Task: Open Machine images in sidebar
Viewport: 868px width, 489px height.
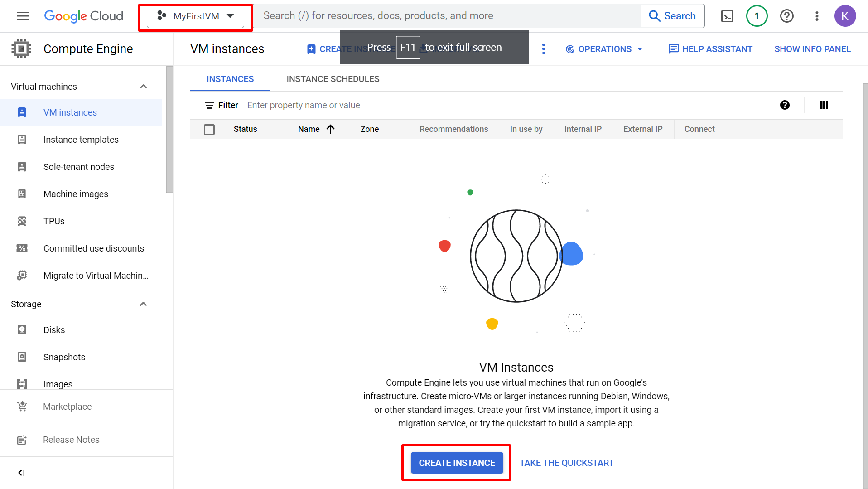Action: [81, 194]
